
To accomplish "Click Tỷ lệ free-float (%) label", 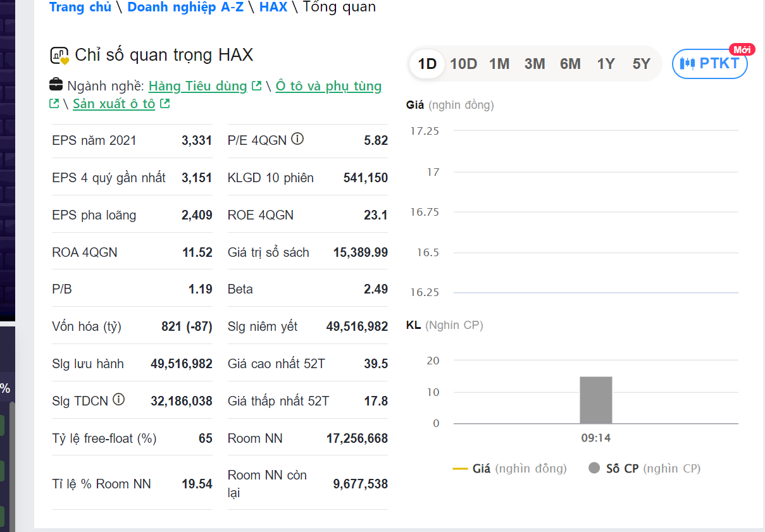I will point(104,438).
